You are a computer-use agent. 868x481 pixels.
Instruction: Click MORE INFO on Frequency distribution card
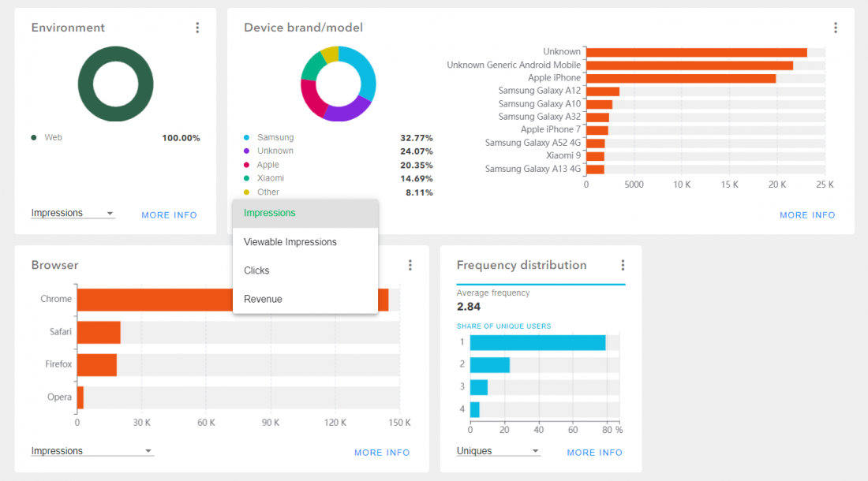pos(594,452)
